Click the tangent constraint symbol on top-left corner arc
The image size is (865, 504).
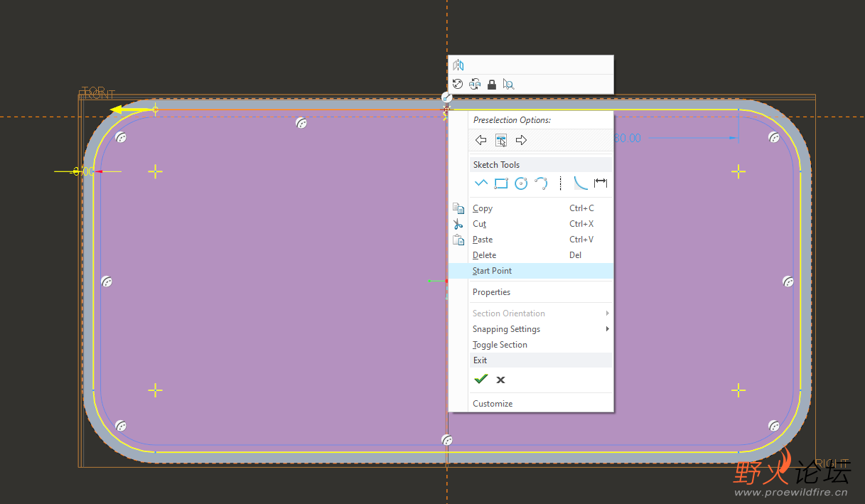[121, 137]
